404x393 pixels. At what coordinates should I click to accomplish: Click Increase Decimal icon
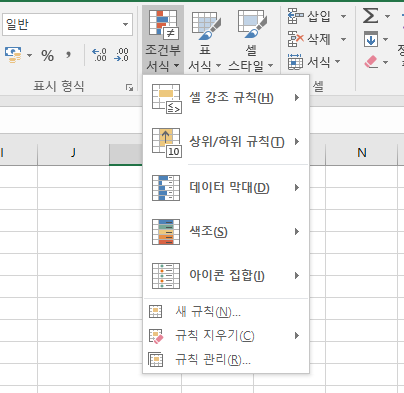[99, 55]
